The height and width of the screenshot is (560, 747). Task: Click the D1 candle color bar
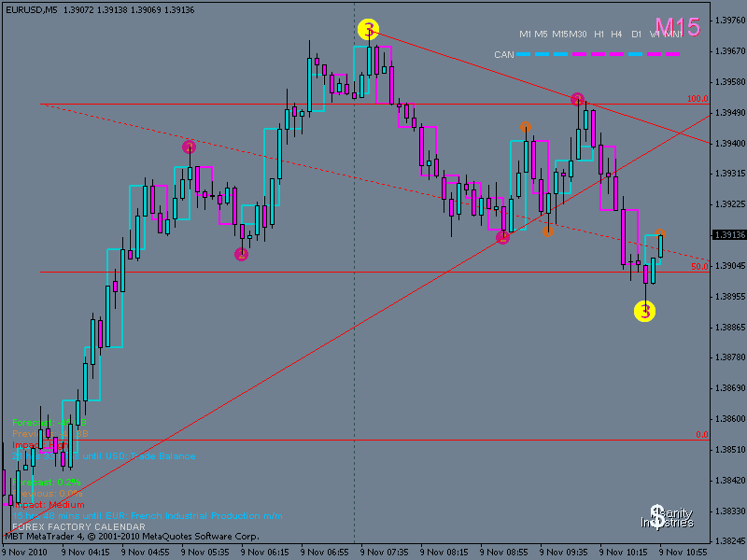pos(635,54)
